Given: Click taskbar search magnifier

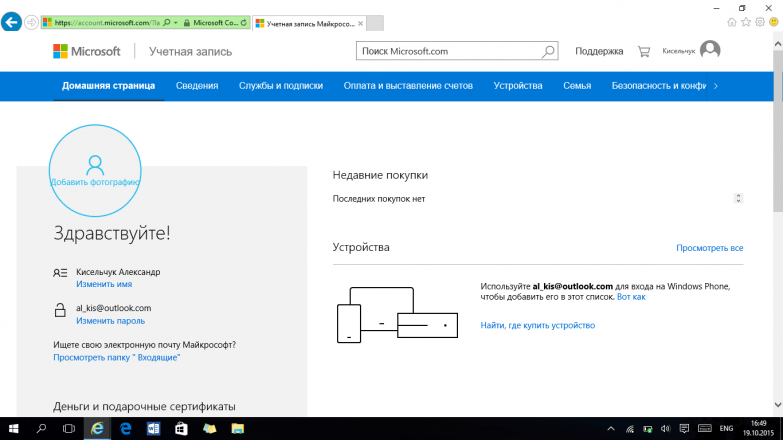Looking at the screenshot, I should coord(41,429).
